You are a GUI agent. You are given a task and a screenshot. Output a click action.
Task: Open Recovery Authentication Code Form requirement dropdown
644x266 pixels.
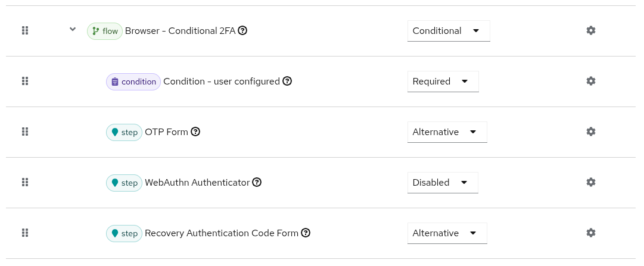(x=447, y=233)
